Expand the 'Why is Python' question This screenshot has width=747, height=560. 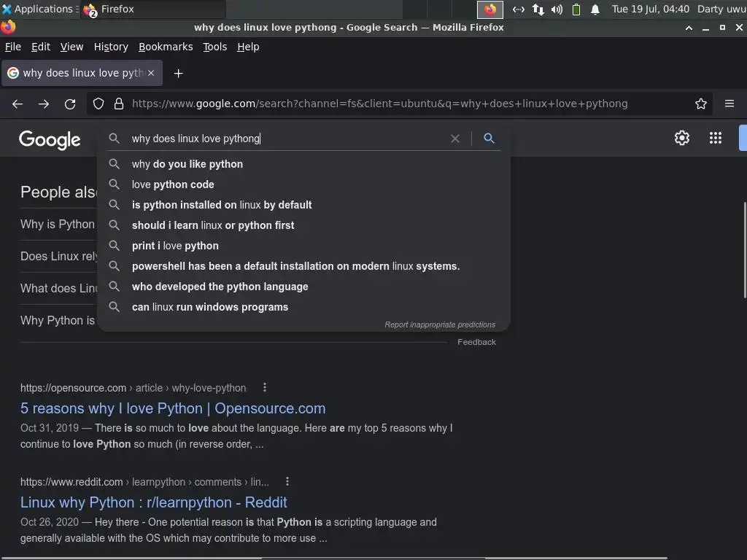pos(58,225)
